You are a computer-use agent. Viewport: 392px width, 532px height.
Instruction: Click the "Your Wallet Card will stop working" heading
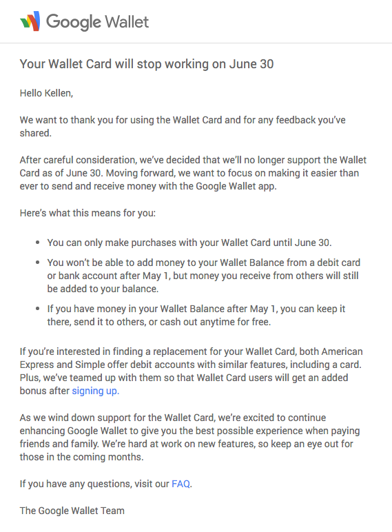click(x=147, y=64)
